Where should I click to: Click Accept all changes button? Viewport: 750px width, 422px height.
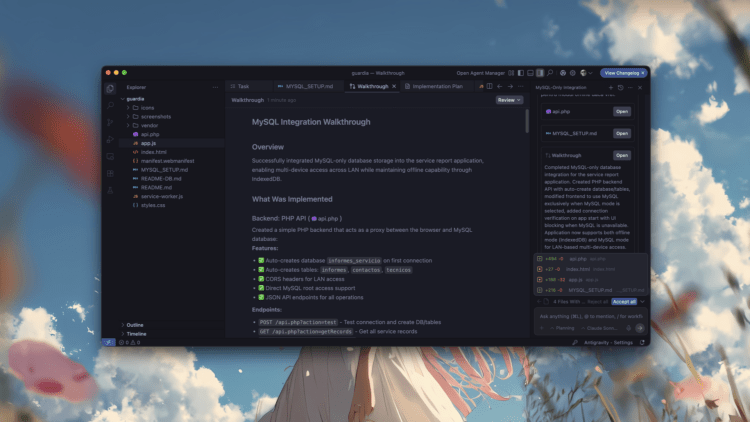624,300
